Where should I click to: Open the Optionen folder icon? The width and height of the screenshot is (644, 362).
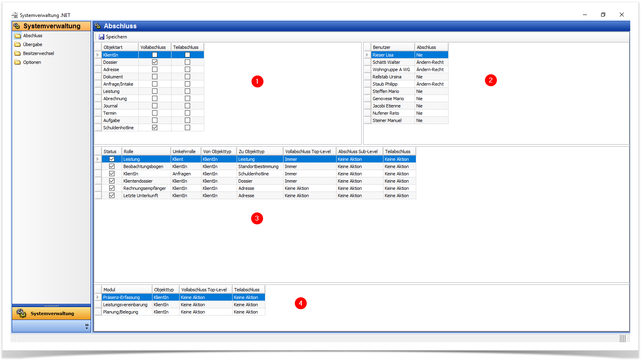coord(17,62)
